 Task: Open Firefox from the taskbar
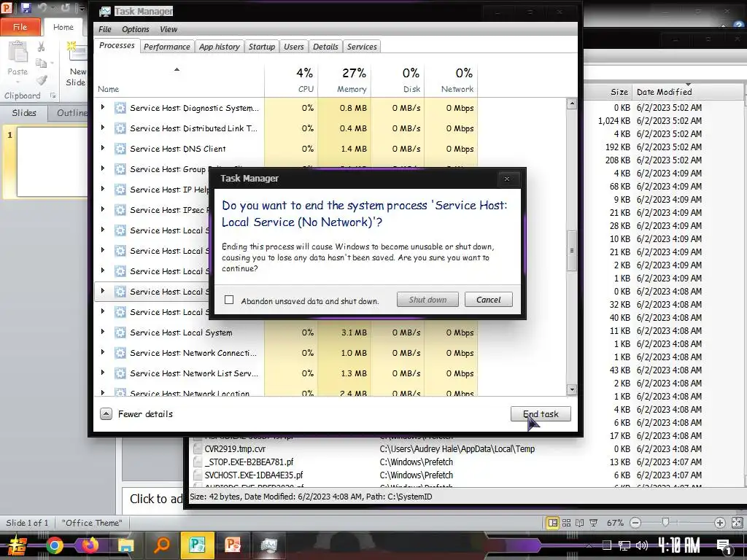[x=90, y=545]
